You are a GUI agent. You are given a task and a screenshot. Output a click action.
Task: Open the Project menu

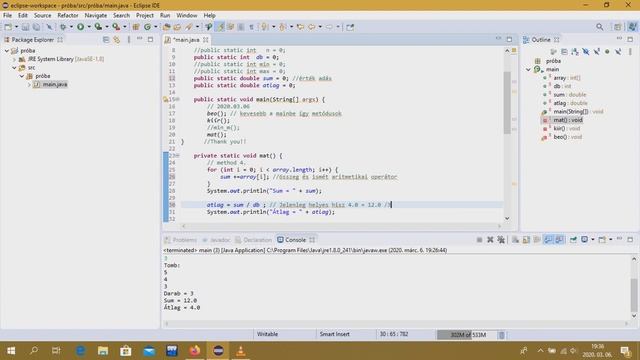145,15
